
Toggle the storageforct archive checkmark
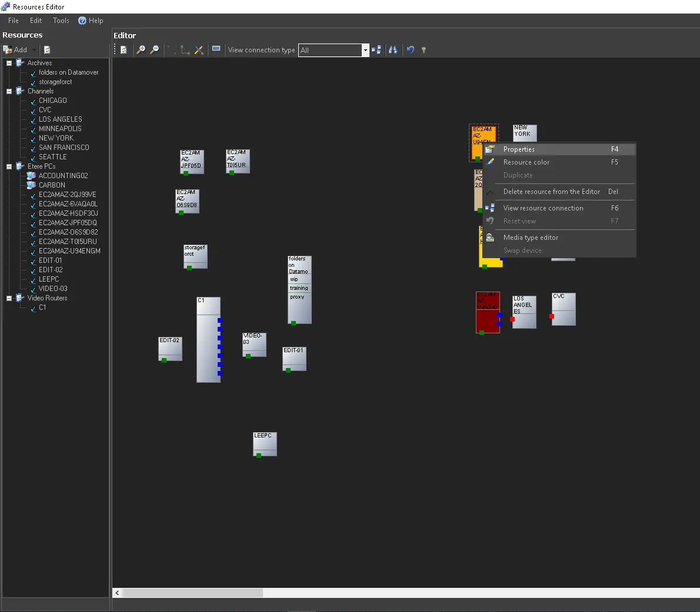tap(33, 82)
